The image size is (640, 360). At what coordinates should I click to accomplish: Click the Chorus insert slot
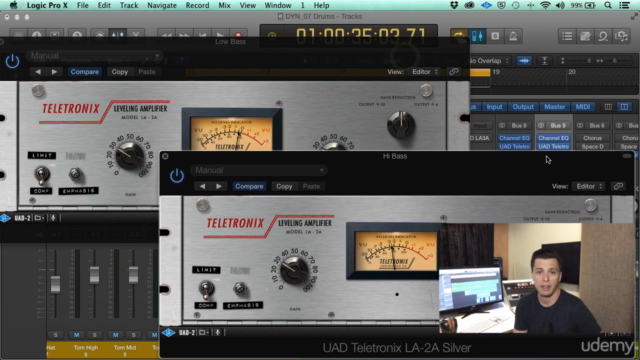592,138
